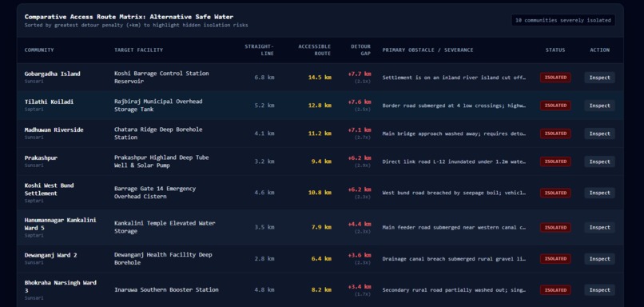Click the ISOLATED badge for Gobargadha Island
Screen dimensions: 644x307
point(555,78)
